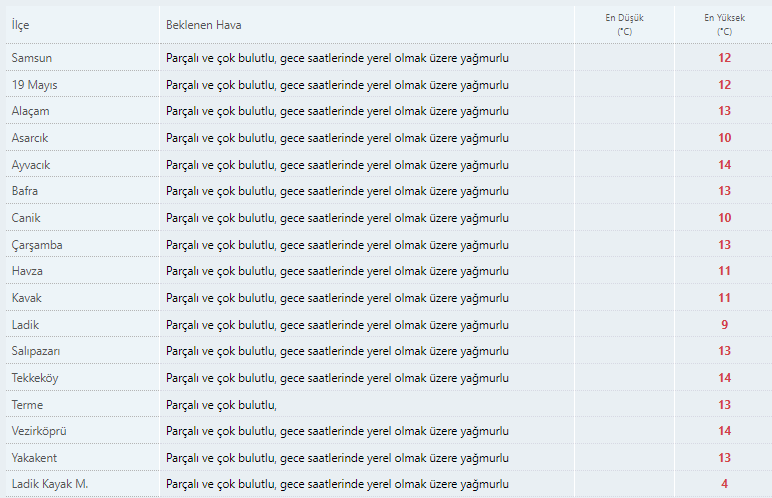
Task: Click Ladik's highest temperature 9
Action: coord(724,325)
